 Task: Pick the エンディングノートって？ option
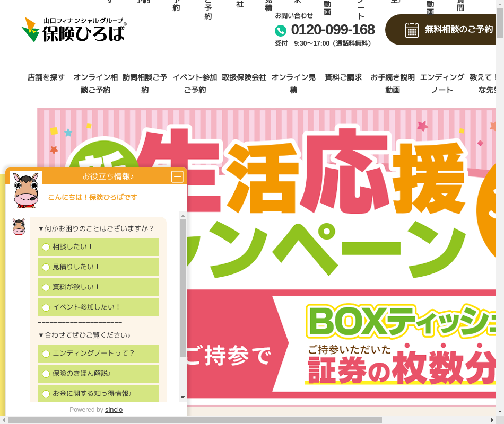pyautogui.click(x=46, y=354)
